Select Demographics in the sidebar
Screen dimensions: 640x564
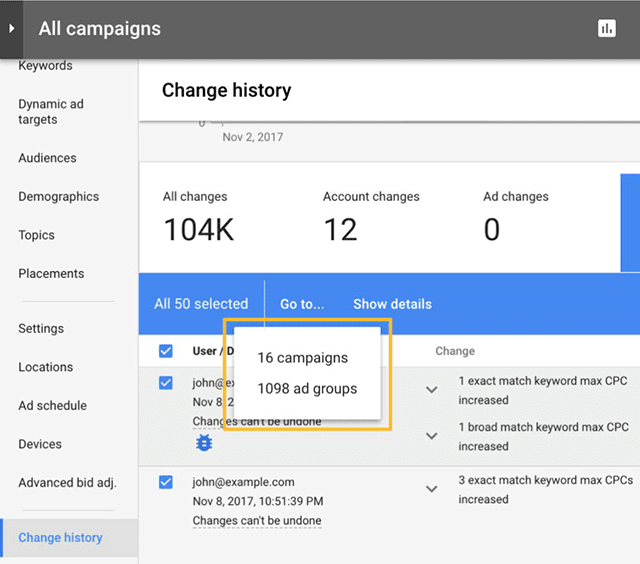(x=58, y=197)
